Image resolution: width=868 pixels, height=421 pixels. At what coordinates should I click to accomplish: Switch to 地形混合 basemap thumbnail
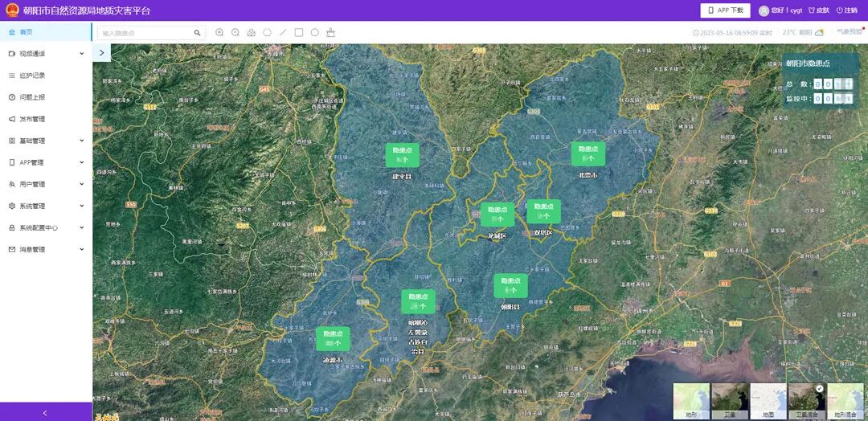(845, 401)
